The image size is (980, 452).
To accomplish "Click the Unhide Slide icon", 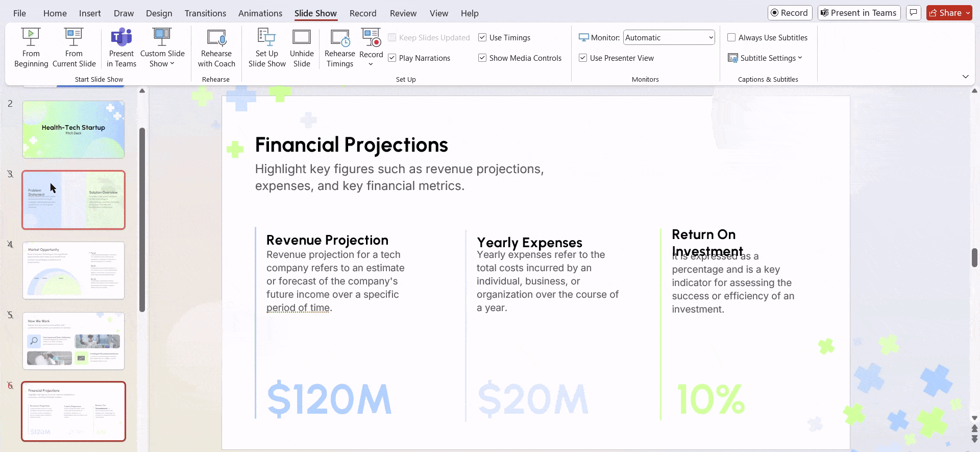I will tap(302, 48).
